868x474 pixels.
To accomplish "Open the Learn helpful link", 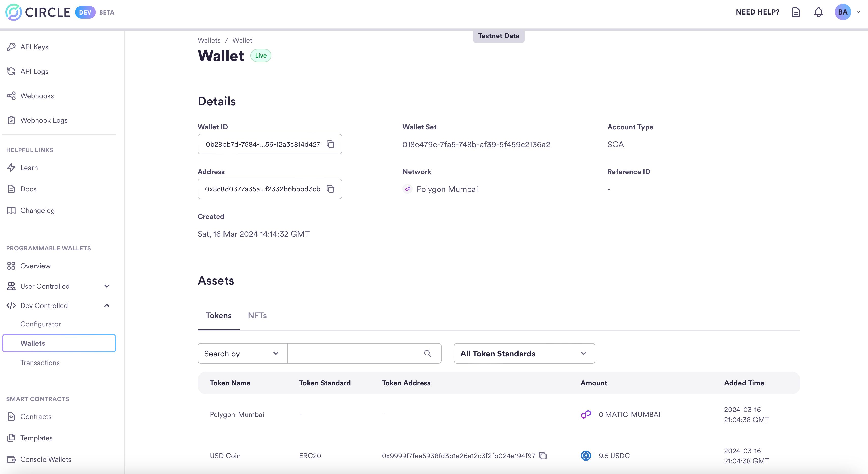I will pos(29,168).
